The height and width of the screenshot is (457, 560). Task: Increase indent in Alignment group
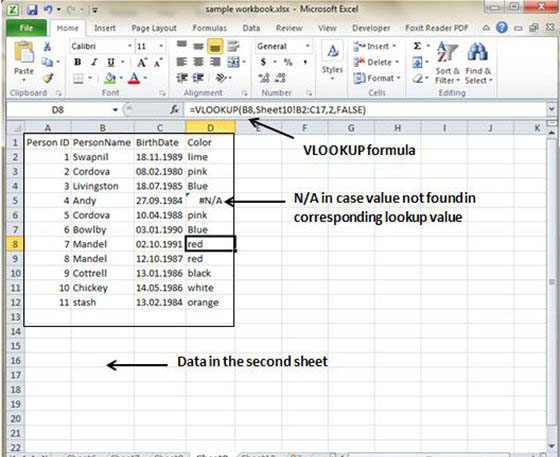(198, 78)
